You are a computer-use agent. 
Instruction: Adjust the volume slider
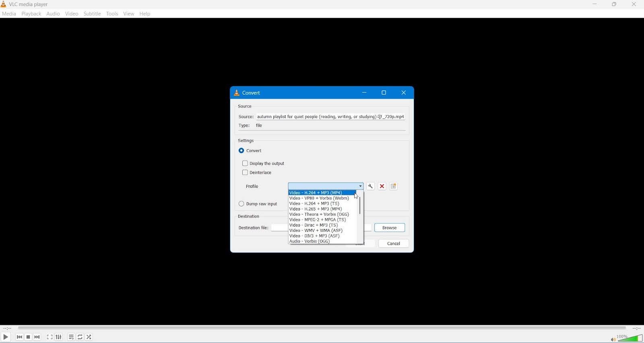630,339
